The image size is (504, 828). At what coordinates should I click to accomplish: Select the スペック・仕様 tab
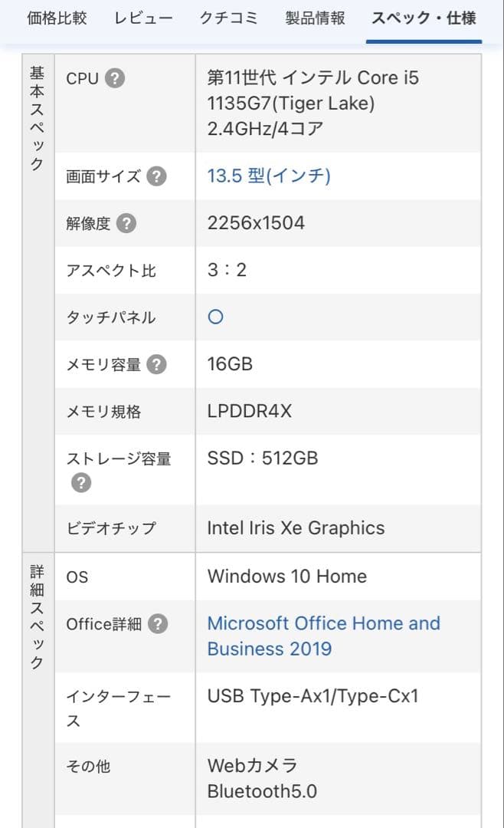point(424,17)
